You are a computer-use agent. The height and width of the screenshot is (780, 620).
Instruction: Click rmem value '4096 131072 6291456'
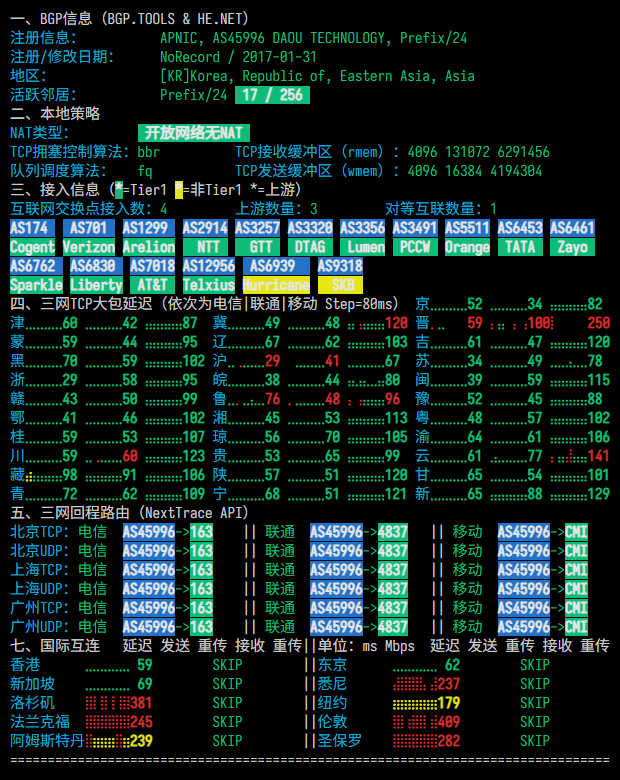pos(479,152)
